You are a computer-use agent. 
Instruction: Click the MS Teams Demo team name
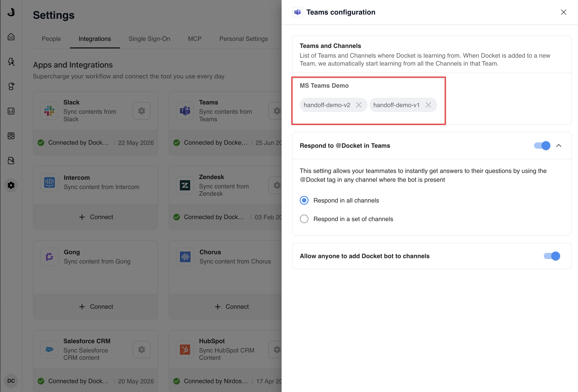tap(324, 85)
